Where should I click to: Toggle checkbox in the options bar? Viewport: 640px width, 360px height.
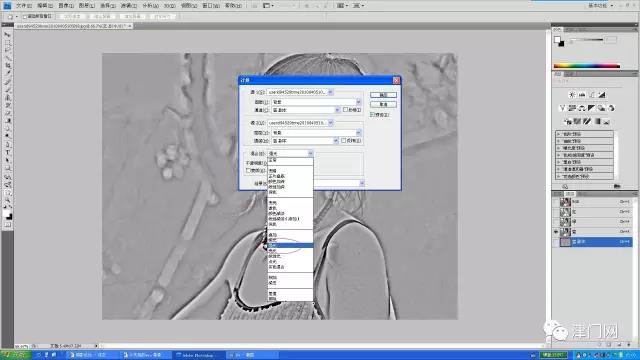pos(25,17)
